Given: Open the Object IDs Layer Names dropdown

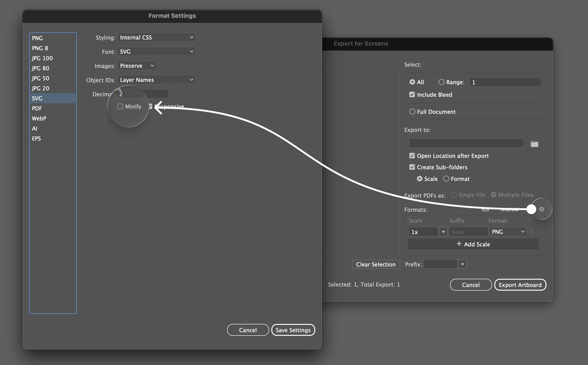Looking at the screenshot, I should (156, 80).
